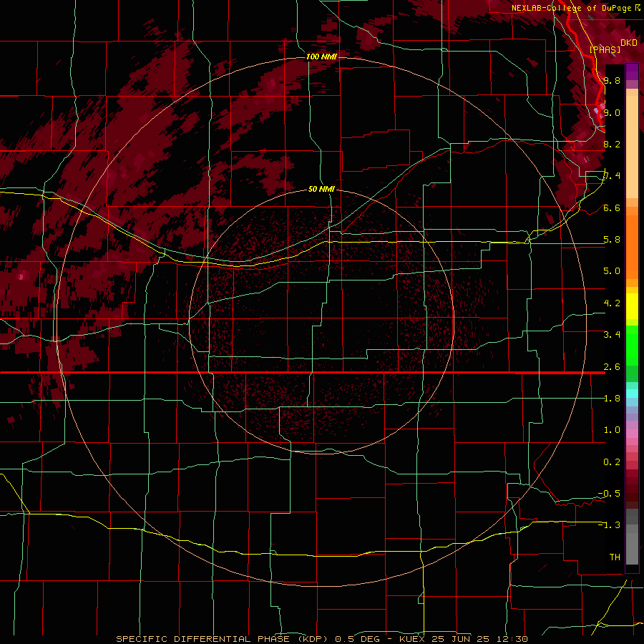Click the cyan color bar segment

(632, 394)
